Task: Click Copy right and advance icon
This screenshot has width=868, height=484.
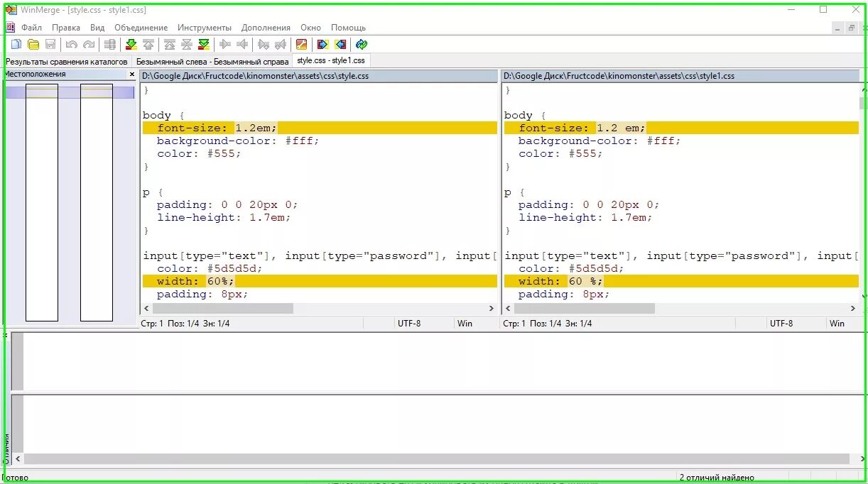Action: click(x=264, y=45)
